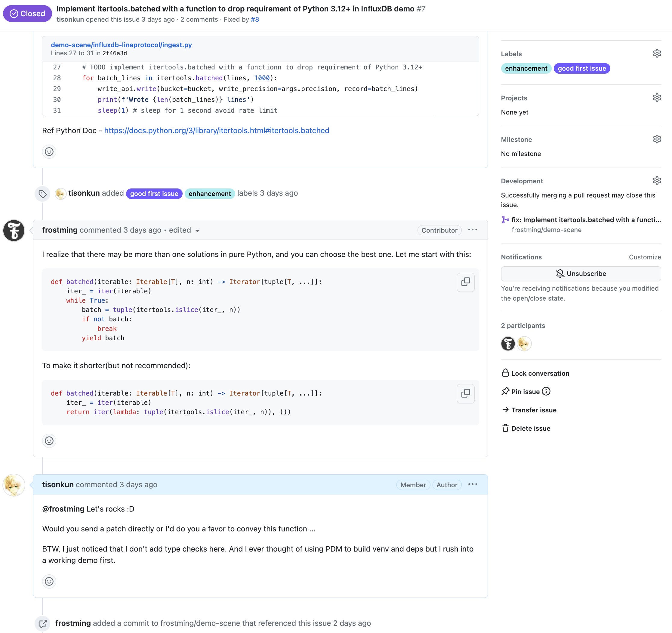Click the Labels settings gear icon
672x633 pixels.
pyautogui.click(x=657, y=54)
